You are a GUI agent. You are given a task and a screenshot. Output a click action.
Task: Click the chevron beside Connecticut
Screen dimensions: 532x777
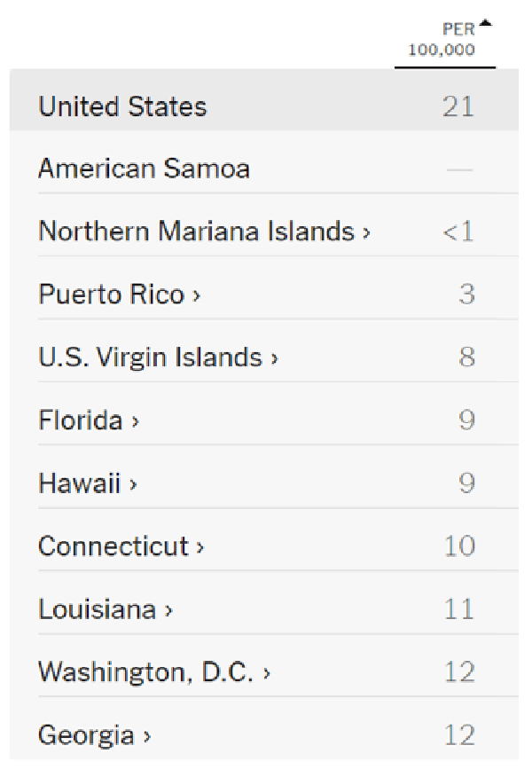[200, 548]
